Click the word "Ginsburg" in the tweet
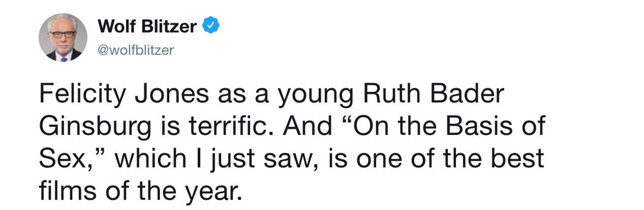The height and width of the screenshot is (210, 644). 95,127
